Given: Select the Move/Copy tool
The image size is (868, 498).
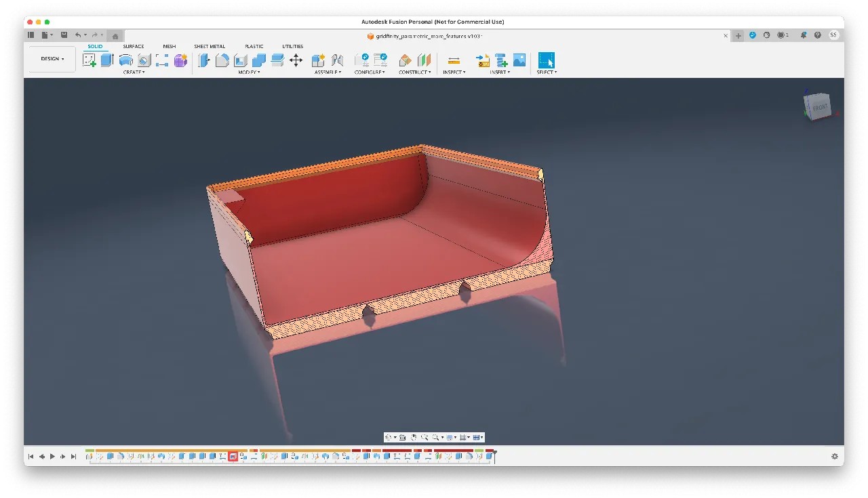Looking at the screenshot, I should click(295, 60).
